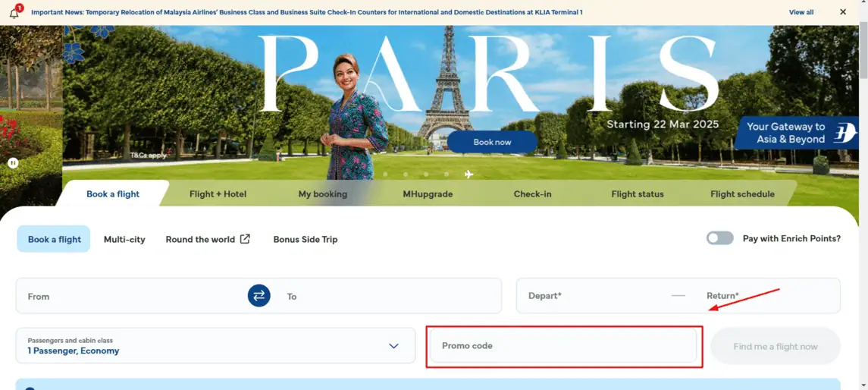Select the top Book a flight tab

point(113,194)
